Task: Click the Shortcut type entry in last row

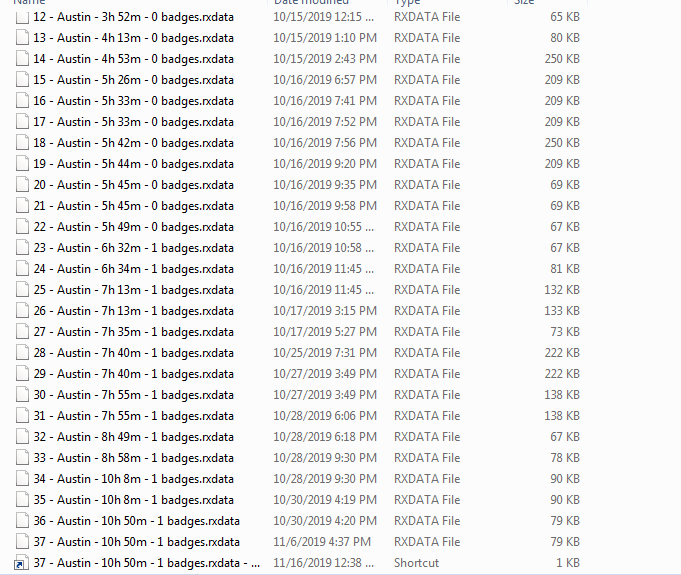Action: 416,563
